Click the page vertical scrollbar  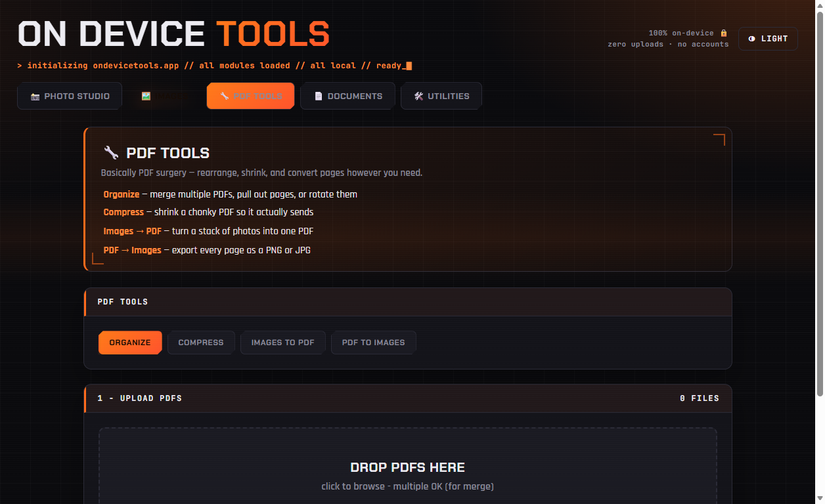(x=819, y=203)
